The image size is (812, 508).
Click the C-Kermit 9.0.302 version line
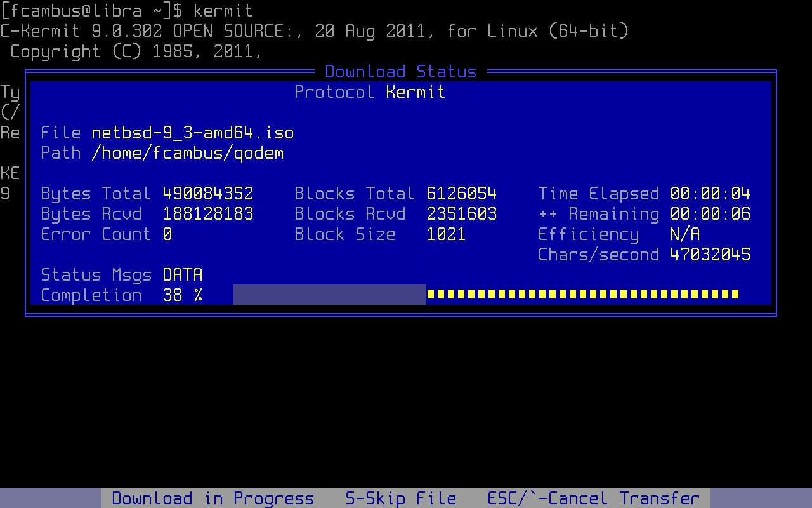(x=315, y=31)
